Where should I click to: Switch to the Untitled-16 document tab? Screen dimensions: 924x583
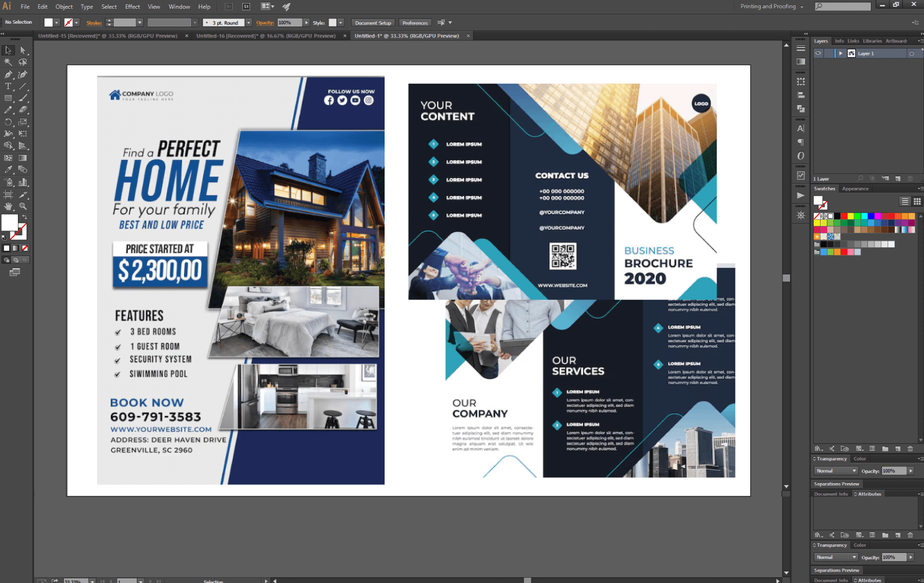(266, 36)
